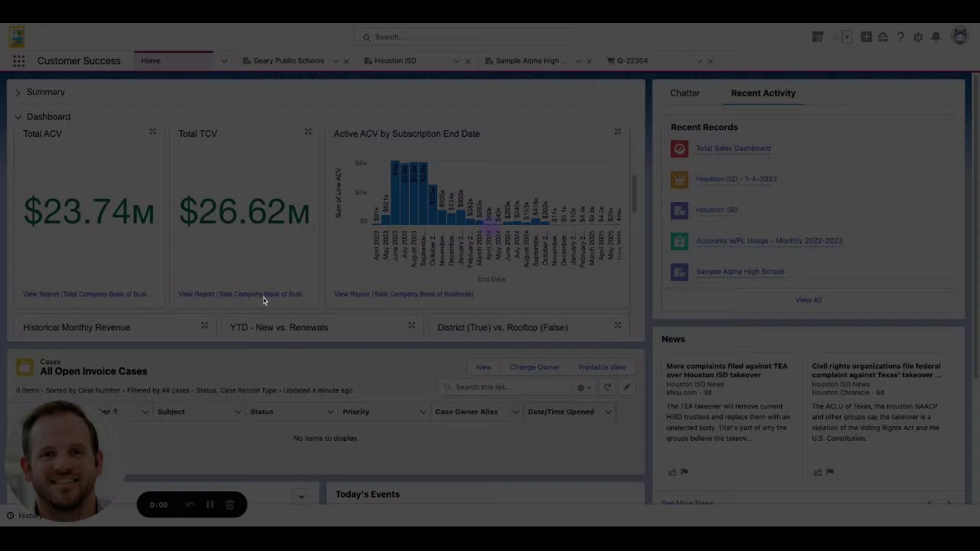Screen dimensions: 980x551
Task: Click View All under Recent Records
Action: [x=808, y=300]
